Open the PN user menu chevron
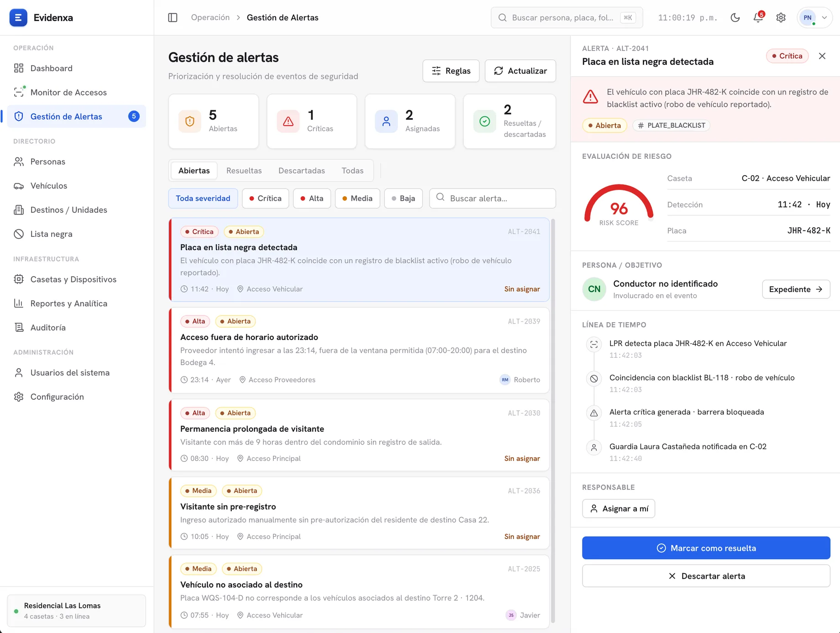 click(824, 17)
